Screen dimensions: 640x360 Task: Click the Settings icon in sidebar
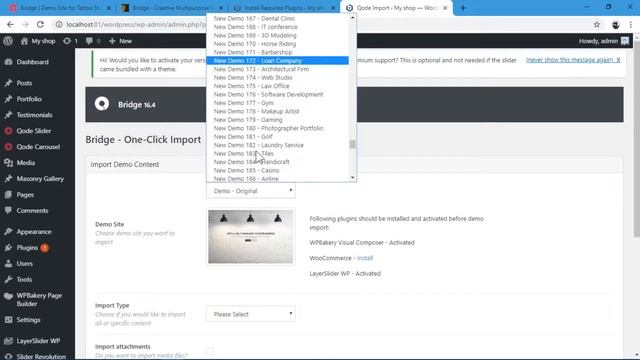pyautogui.click(x=8, y=320)
